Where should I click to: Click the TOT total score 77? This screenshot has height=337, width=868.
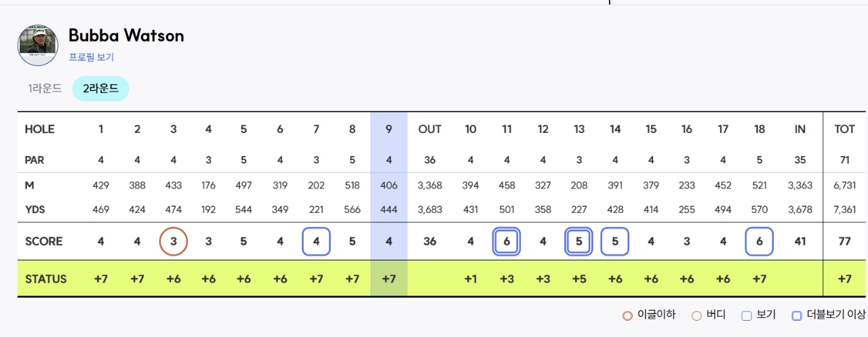(x=844, y=241)
